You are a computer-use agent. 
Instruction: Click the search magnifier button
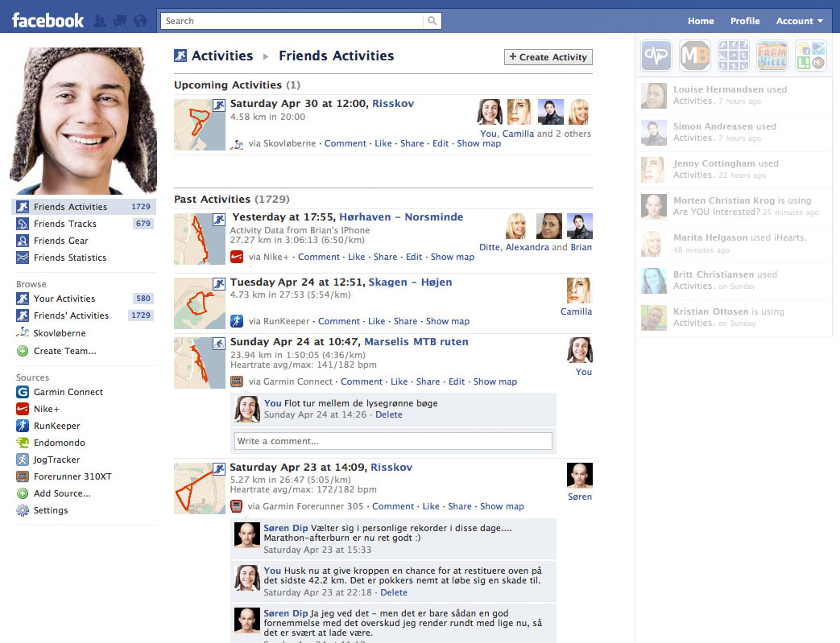tap(433, 21)
